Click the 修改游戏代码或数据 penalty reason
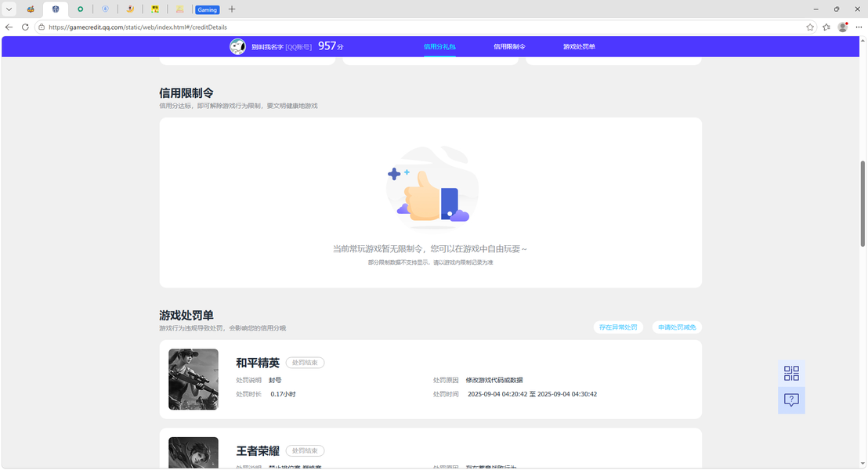The width and height of the screenshot is (868, 470). click(x=494, y=381)
